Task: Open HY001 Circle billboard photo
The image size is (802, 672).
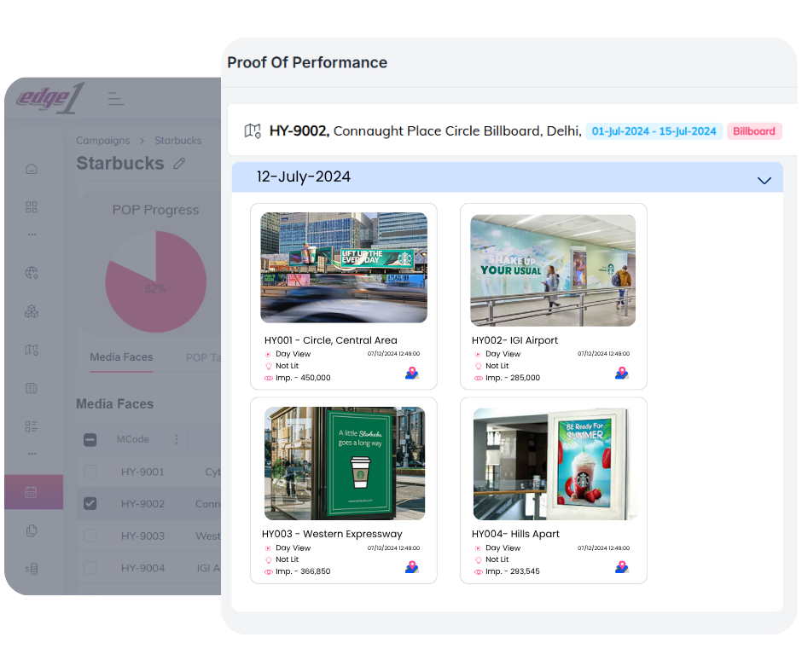Action: pos(344,268)
